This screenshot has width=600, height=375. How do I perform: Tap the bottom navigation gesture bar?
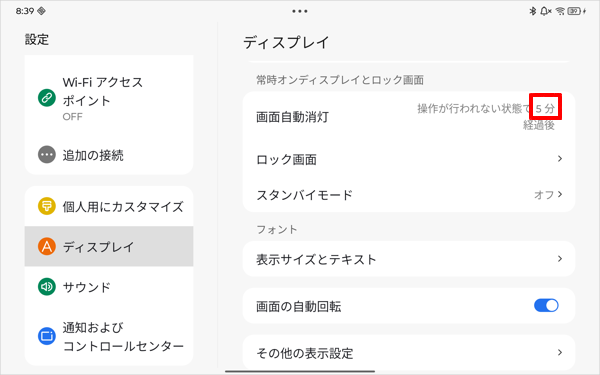coord(300,371)
